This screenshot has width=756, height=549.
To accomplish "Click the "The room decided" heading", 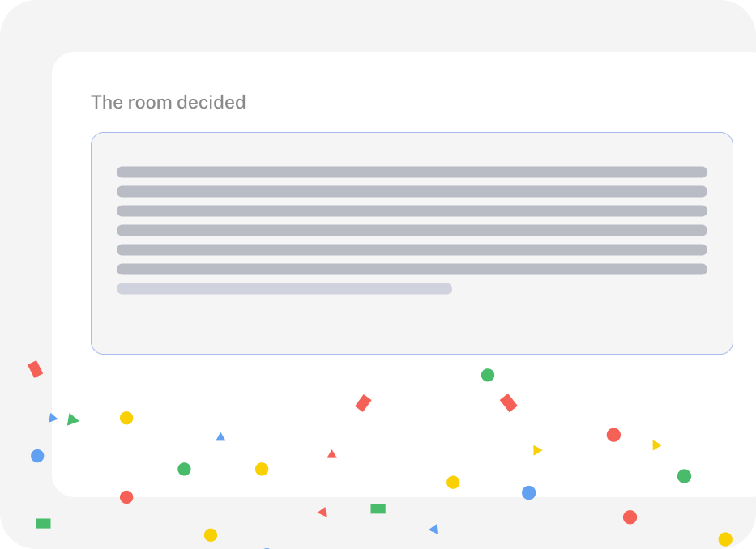I will point(169,102).
